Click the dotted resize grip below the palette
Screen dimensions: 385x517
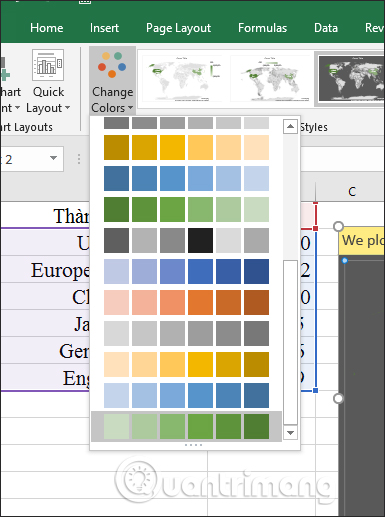[x=193, y=445]
